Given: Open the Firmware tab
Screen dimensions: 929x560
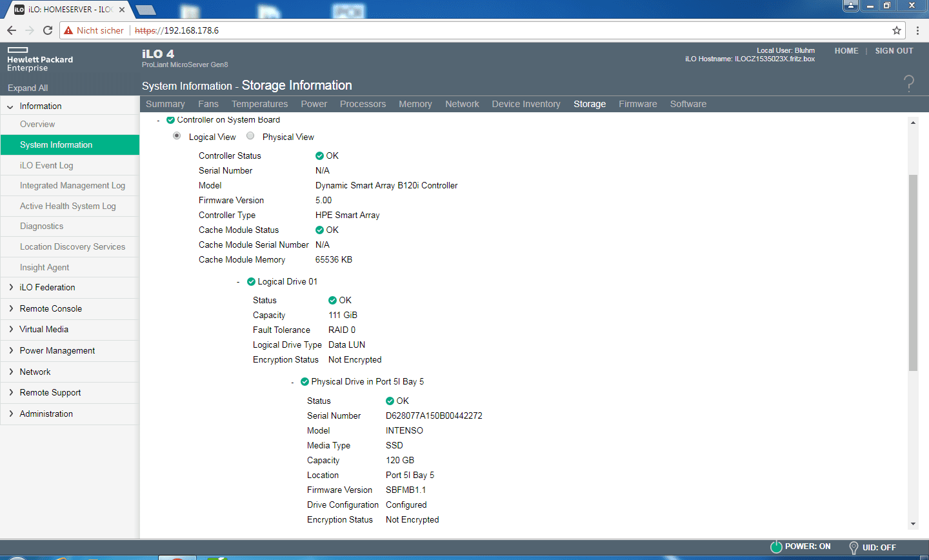Looking at the screenshot, I should pos(638,104).
